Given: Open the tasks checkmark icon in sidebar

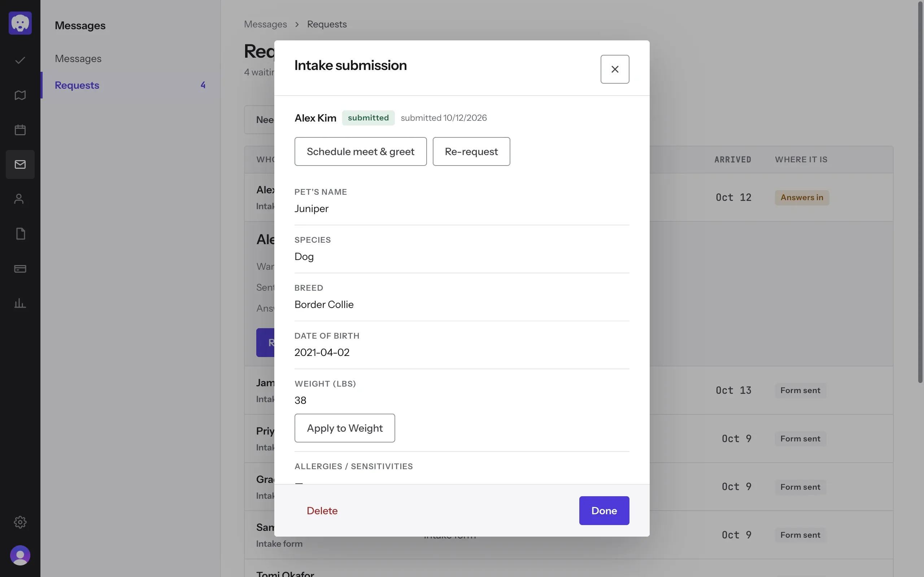Looking at the screenshot, I should click(x=20, y=60).
